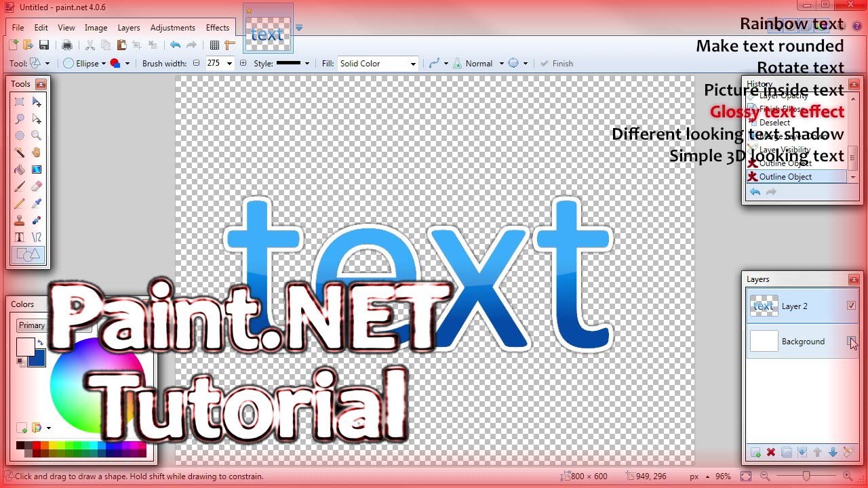Select the Clone Stamp tool

(x=20, y=220)
